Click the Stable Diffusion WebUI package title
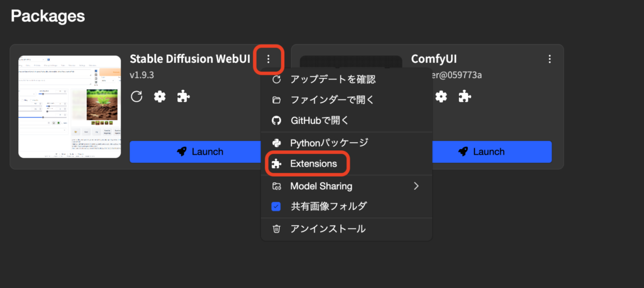This screenshot has width=644, height=288. click(188, 59)
